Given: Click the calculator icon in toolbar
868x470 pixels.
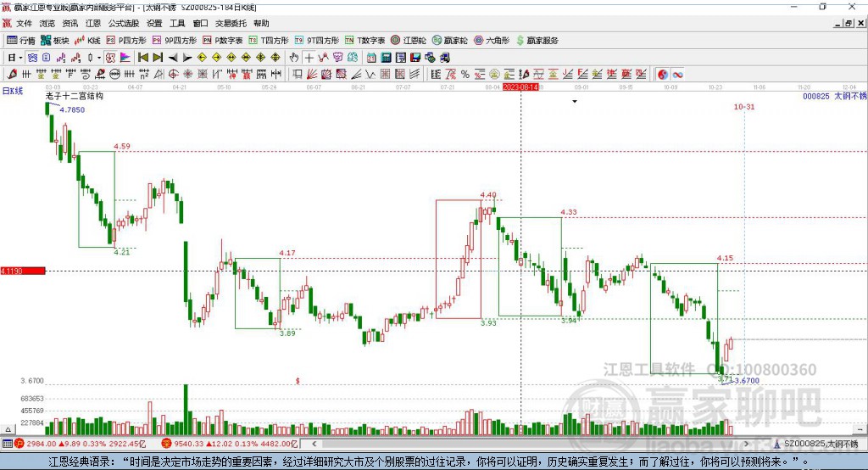Looking at the screenshot, I should 386,57.
